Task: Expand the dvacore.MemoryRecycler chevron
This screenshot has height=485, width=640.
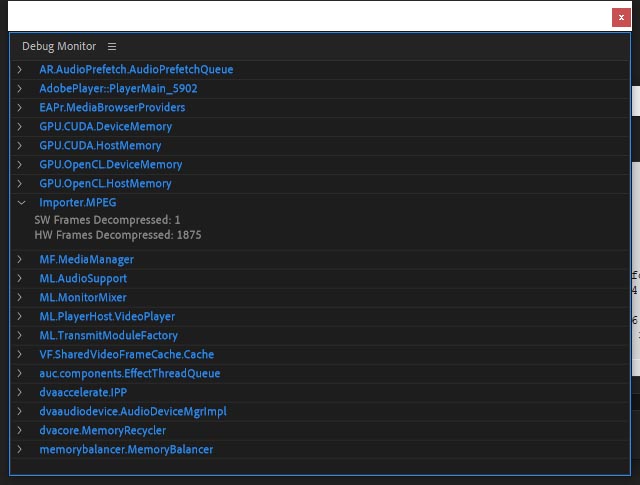Action: (x=19, y=431)
